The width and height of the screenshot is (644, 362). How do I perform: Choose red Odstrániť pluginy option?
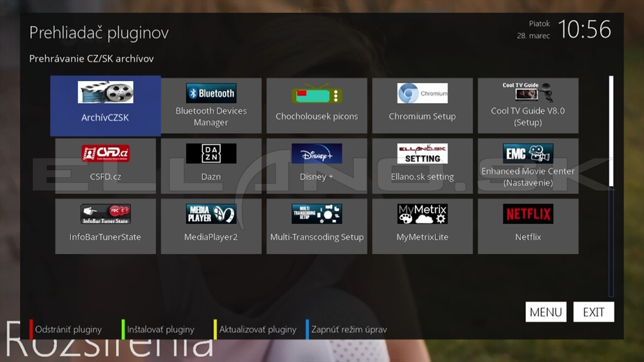coord(65,329)
